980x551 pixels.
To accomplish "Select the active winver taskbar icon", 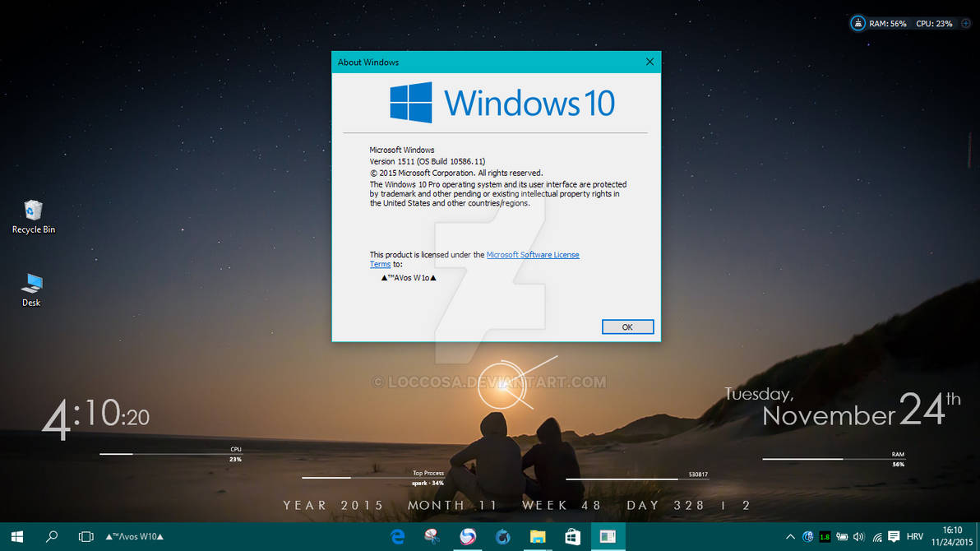I will pyautogui.click(x=608, y=537).
